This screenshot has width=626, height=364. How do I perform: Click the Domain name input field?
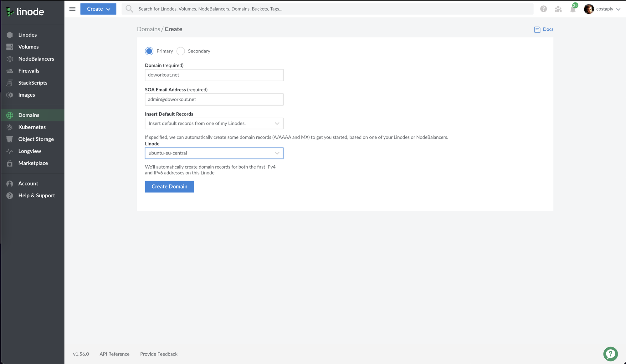(214, 75)
